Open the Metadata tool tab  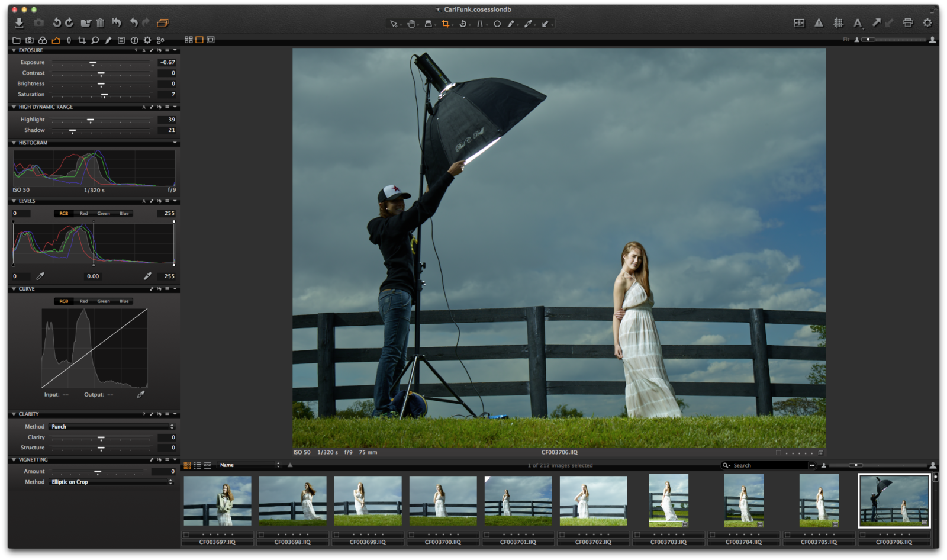(x=123, y=40)
